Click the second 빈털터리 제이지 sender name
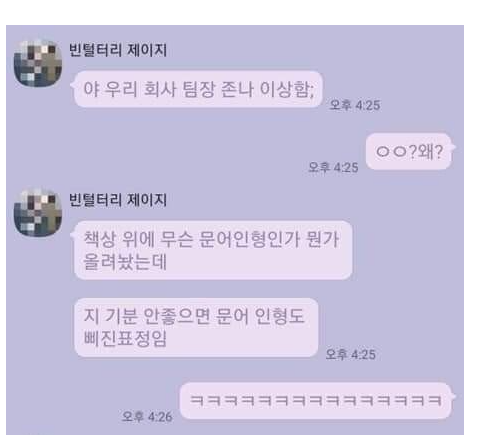This screenshot has width=495, height=435. click(118, 200)
